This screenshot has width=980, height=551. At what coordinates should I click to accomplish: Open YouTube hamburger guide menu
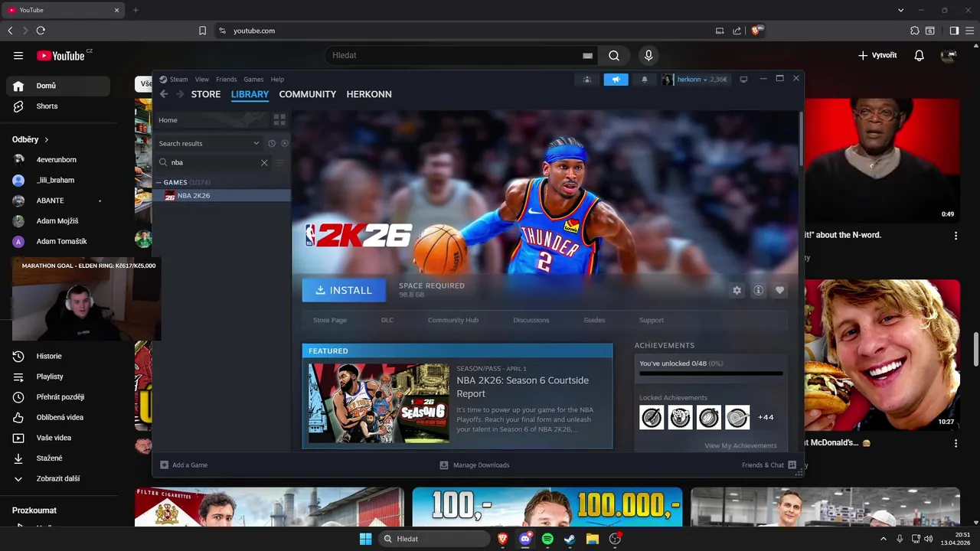tap(18, 55)
